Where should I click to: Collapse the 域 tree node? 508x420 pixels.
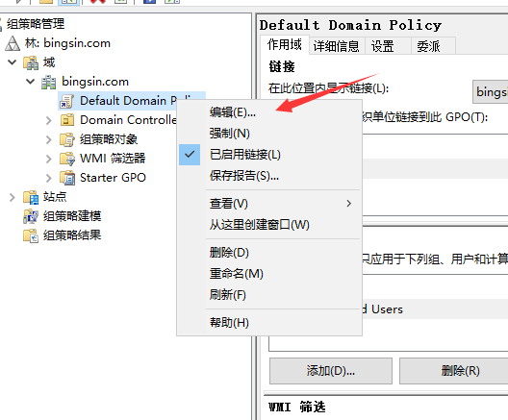click(12, 62)
